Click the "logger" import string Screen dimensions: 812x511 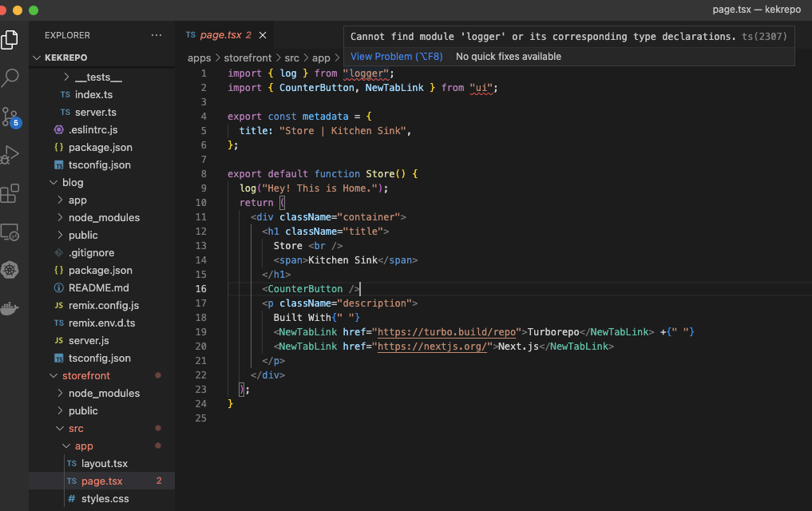pyautogui.click(x=366, y=73)
